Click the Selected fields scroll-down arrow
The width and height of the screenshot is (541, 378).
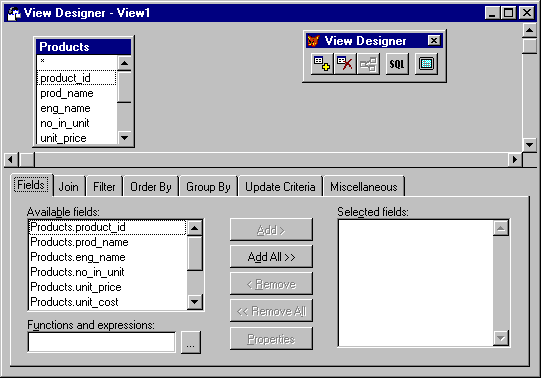501,338
